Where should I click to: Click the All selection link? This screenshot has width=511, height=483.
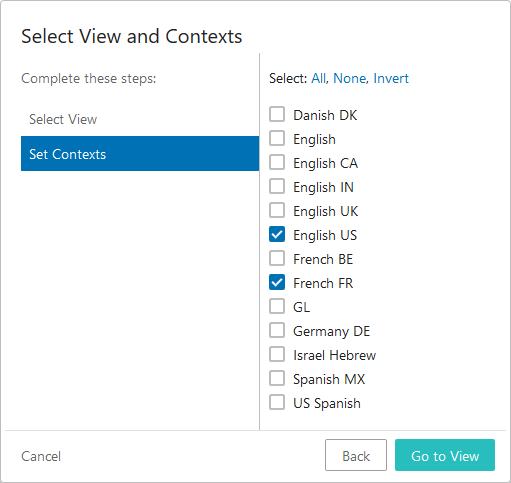(319, 79)
